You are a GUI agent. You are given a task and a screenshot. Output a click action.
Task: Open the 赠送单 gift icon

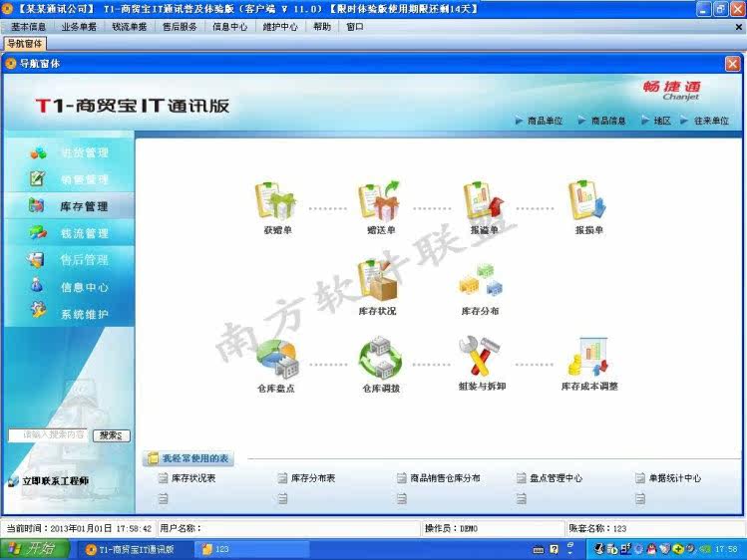tap(380, 200)
